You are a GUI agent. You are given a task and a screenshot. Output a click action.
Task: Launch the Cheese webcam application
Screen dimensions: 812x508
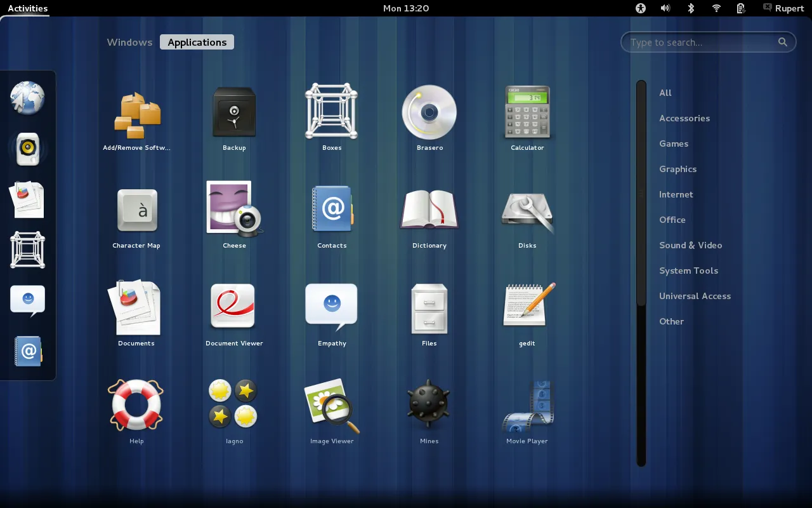[234, 210]
